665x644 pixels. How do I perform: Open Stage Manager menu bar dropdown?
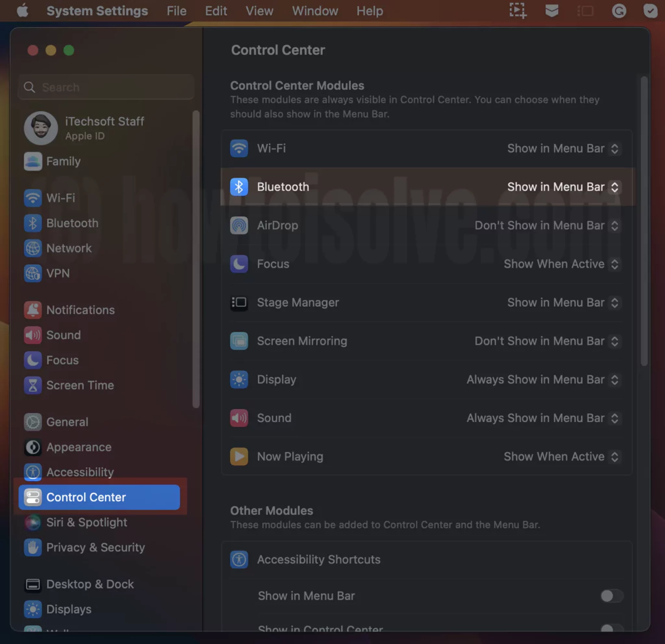click(x=564, y=302)
